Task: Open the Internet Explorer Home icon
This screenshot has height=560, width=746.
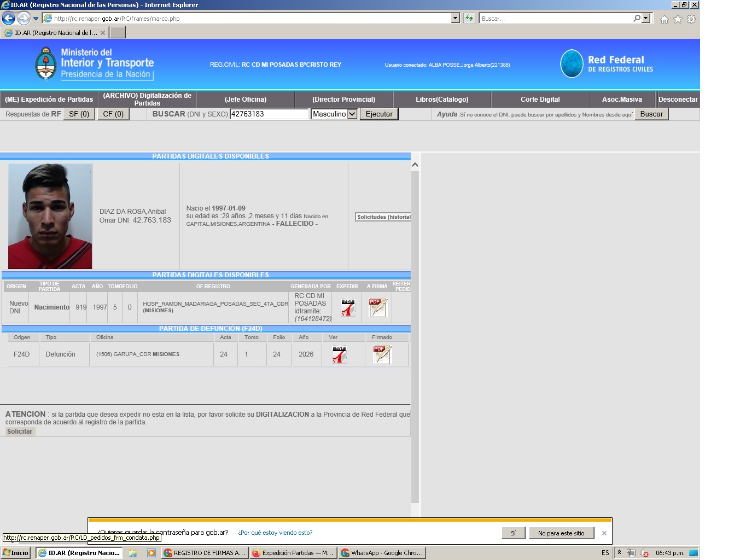Action: (x=664, y=19)
